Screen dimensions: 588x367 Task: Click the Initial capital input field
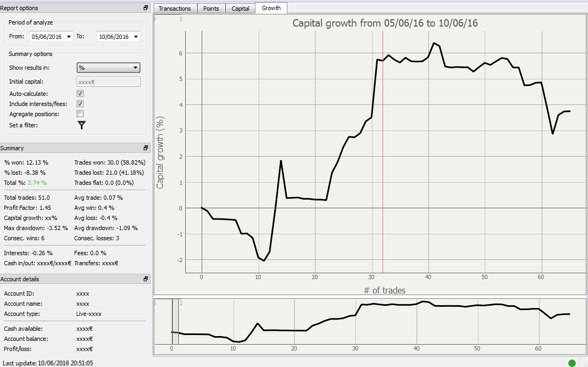[x=109, y=81]
